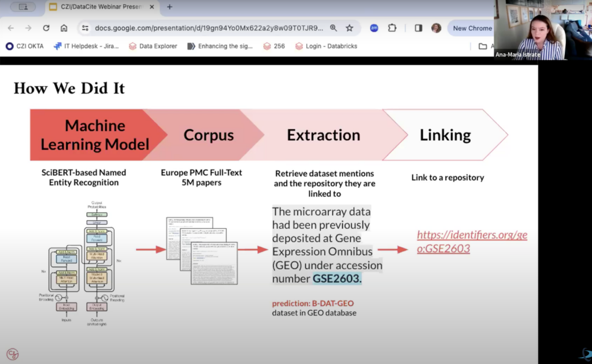Reload the page with the refresh icon
This screenshot has height=364, width=592.
(46, 28)
